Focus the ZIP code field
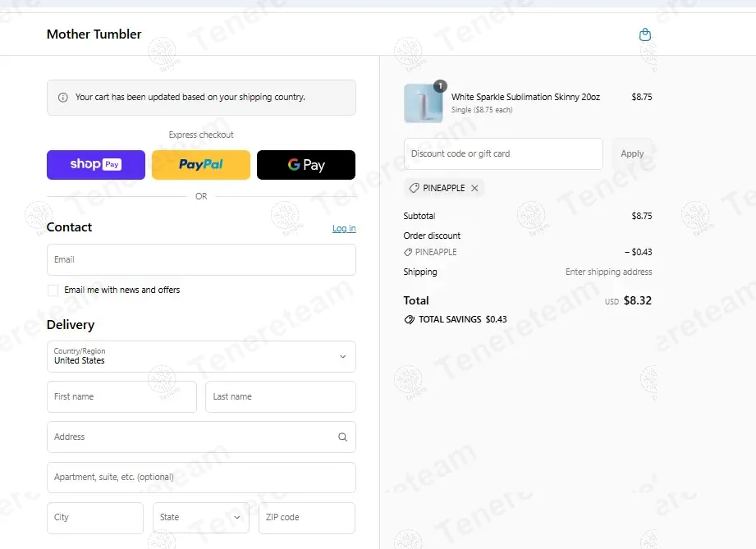Screen dimensions: 756x549 307,518
